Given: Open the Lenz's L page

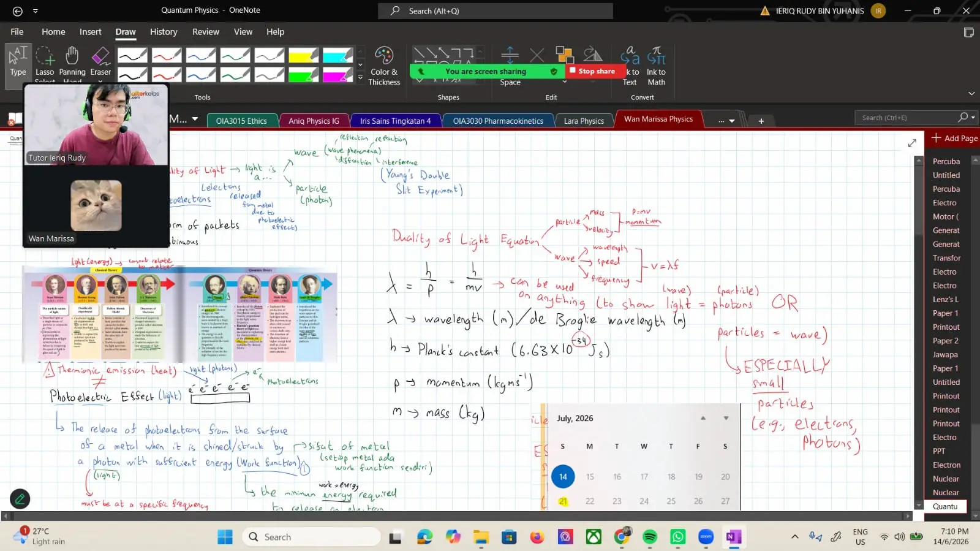Looking at the screenshot, I should 946,300.
